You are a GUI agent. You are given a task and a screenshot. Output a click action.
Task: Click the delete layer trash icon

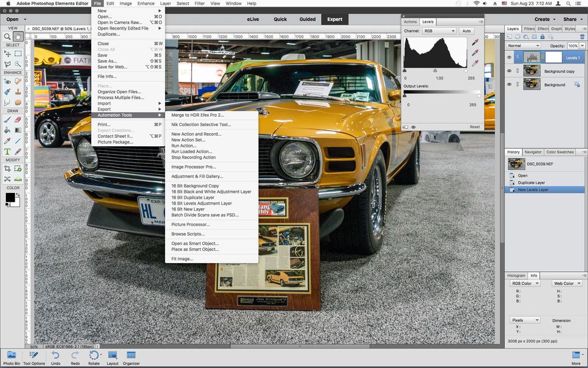(x=582, y=37)
